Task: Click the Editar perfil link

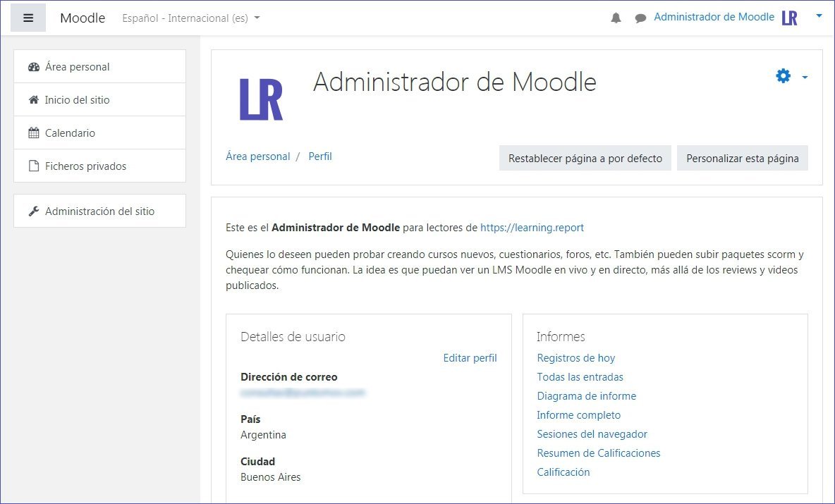Action: [470, 358]
